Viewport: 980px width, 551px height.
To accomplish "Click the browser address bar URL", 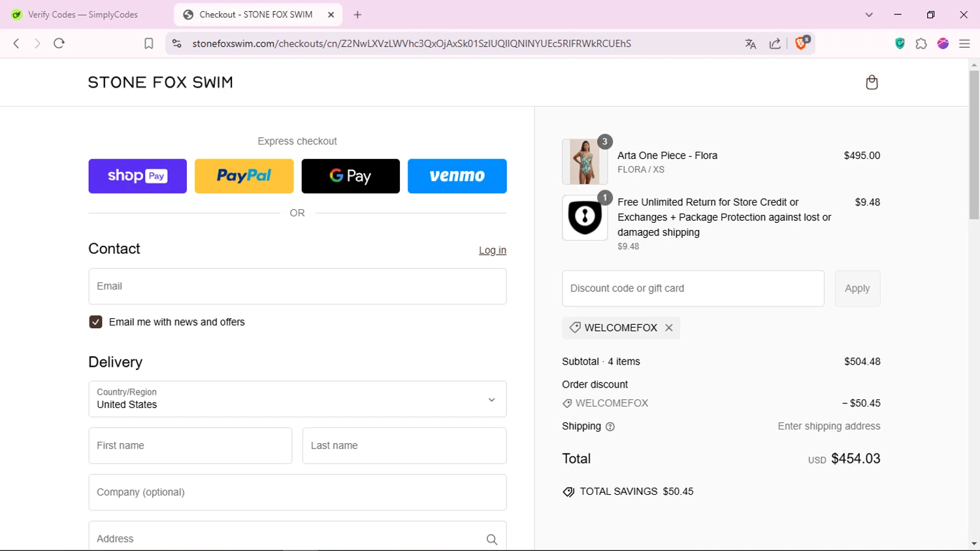I will [412, 44].
